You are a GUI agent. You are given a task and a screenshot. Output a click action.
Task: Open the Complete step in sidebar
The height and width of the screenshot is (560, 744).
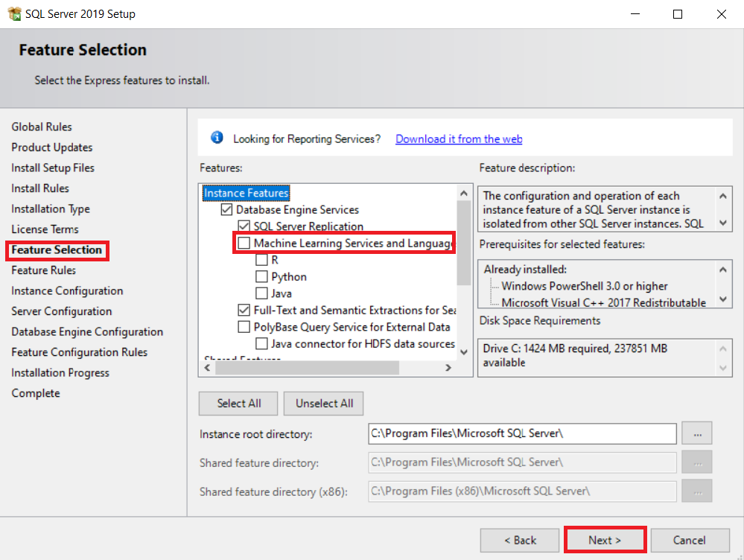click(36, 393)
